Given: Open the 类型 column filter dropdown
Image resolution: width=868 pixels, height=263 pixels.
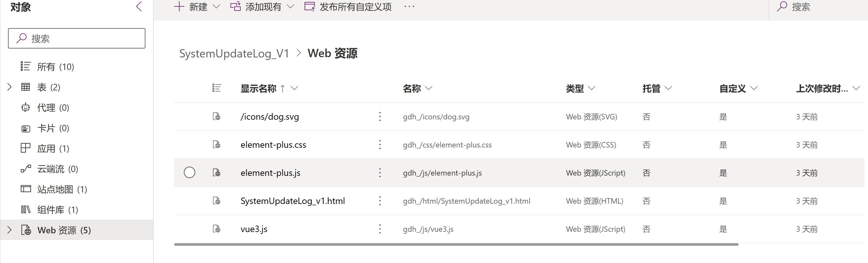Looking at the screenshot, I should click(x=591, y=88).
